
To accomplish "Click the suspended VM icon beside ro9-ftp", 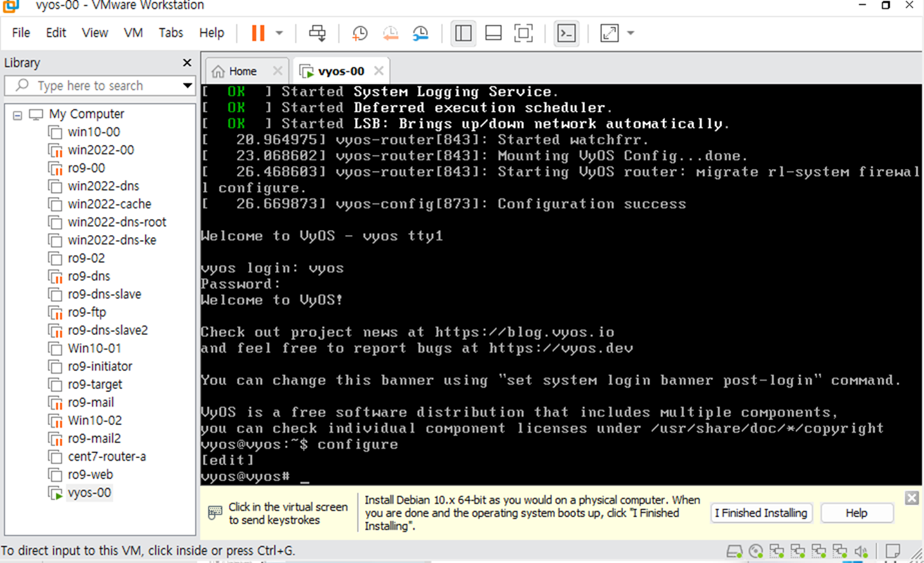I will 56,313.
